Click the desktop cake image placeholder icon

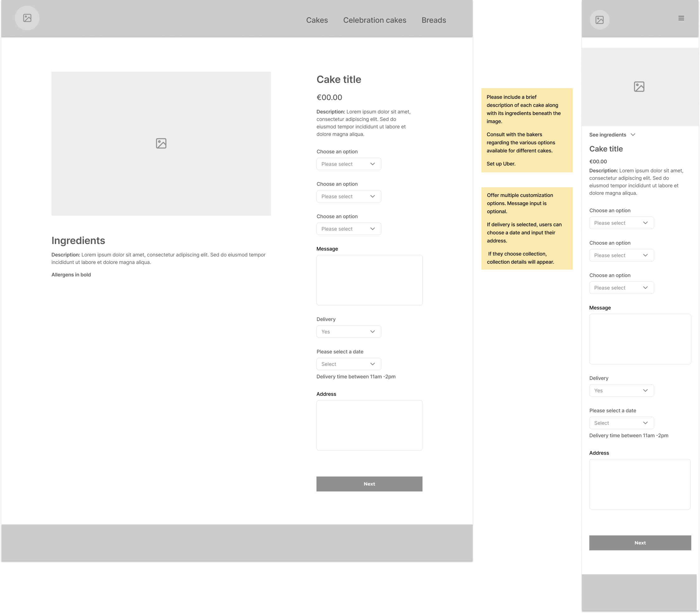click(161, 143)
